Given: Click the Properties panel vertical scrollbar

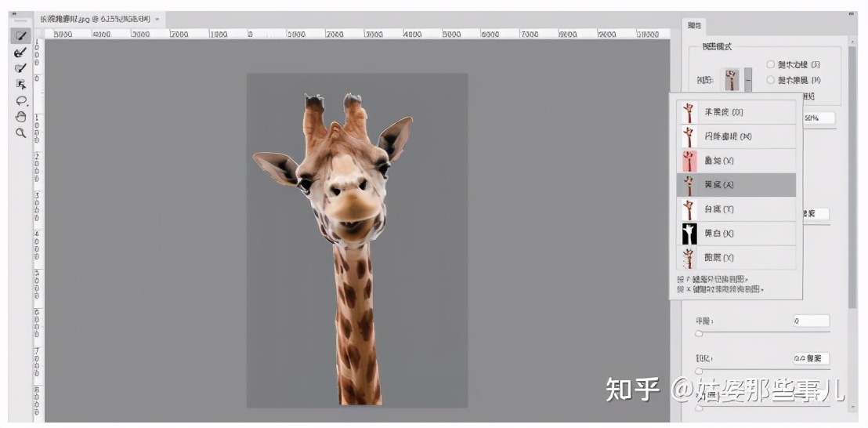Looking at the screenshot, I should (852, 178).
